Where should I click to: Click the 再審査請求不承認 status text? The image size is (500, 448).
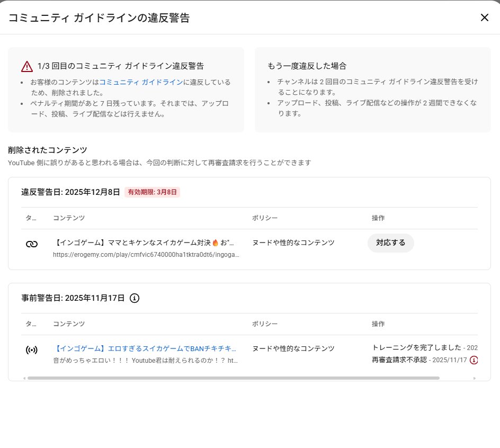399,360
